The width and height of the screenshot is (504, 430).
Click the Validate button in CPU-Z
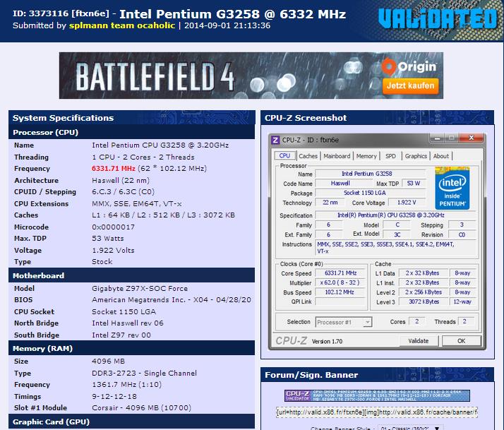coord(419,341)
